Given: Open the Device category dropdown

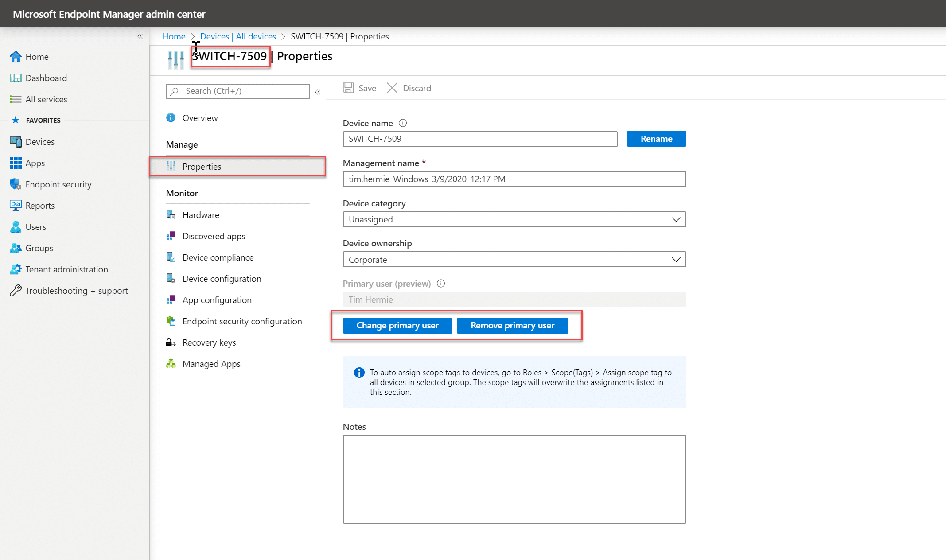Looking at the screenshot, I should click(514, 219).
